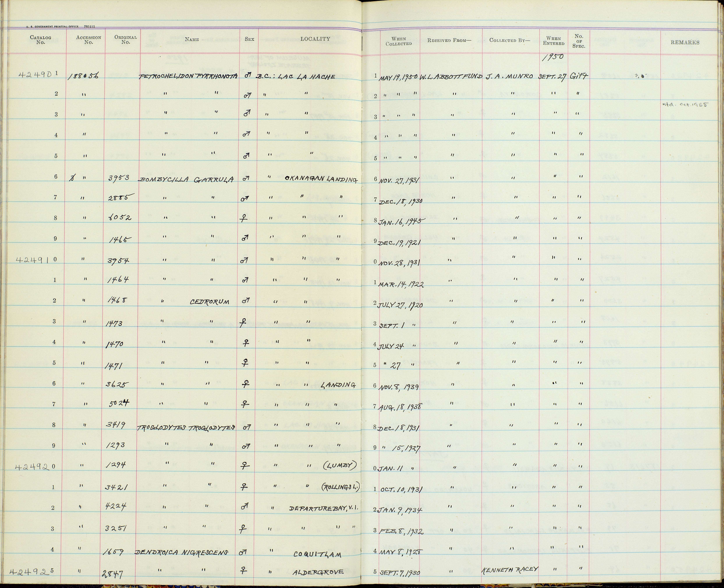
Task: Select the date "JAN. 9, 1934"
Action: click(400, 510)
